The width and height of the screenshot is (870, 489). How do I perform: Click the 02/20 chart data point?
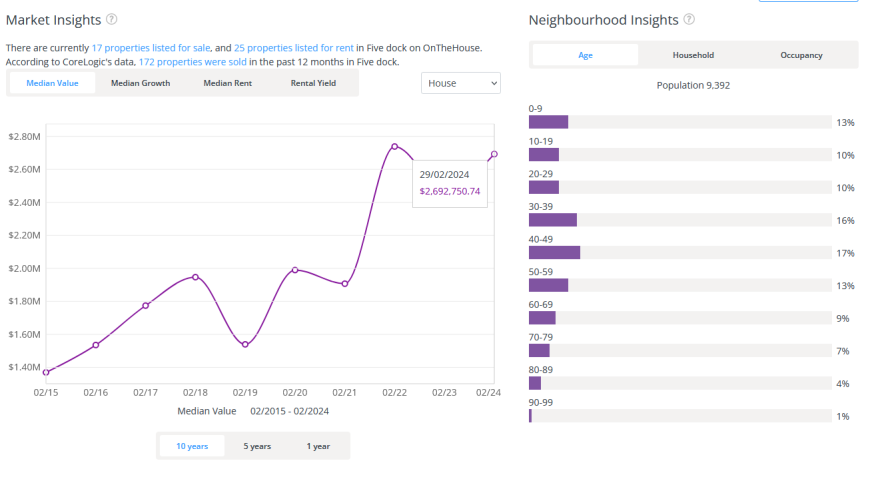[x=295, y=270]
